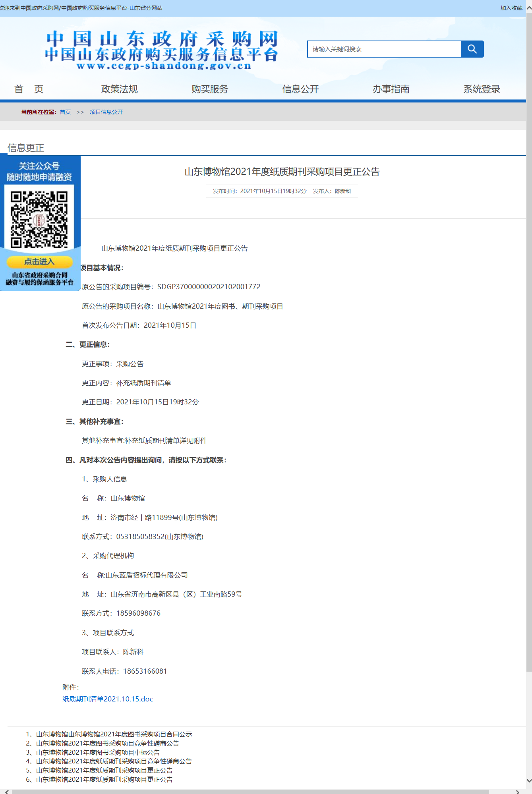Go to the 信息公开 section
Viewport: 532px width, 794px height.
pos(300,89)
